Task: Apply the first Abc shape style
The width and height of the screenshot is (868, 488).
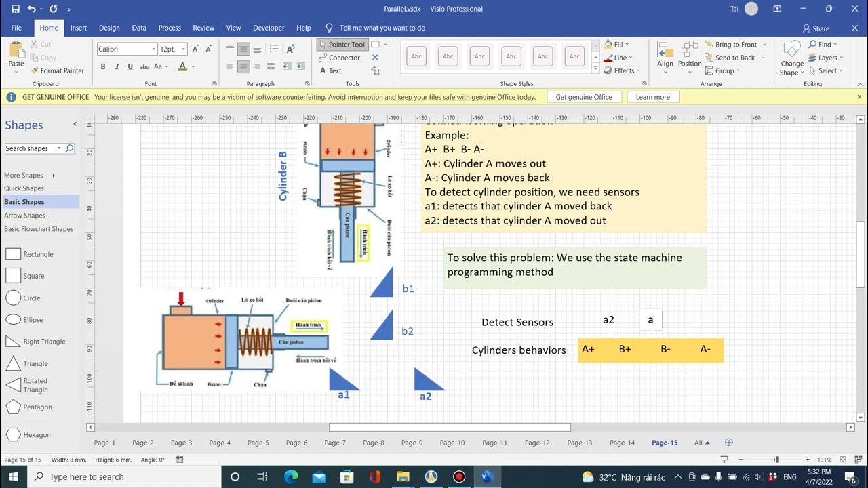Action: (x=416, y=56)
